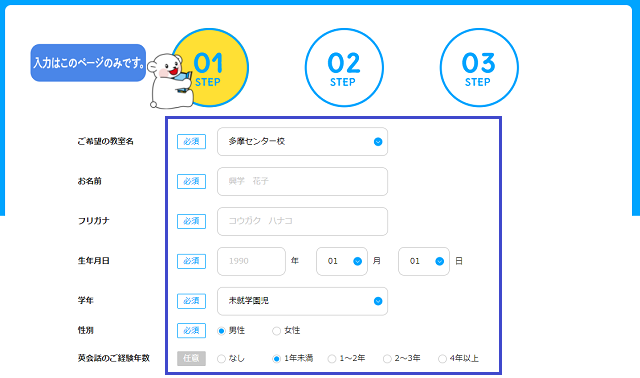The width and height of the screenshot is (640, 378).
Task: Click the 02 STEP circle
Action: [x=344, y=67]
